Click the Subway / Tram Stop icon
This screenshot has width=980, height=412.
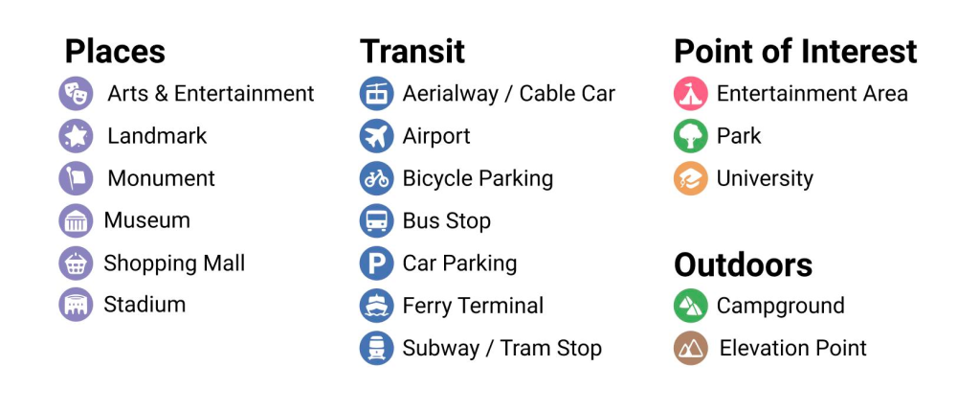tap(377, 348)
